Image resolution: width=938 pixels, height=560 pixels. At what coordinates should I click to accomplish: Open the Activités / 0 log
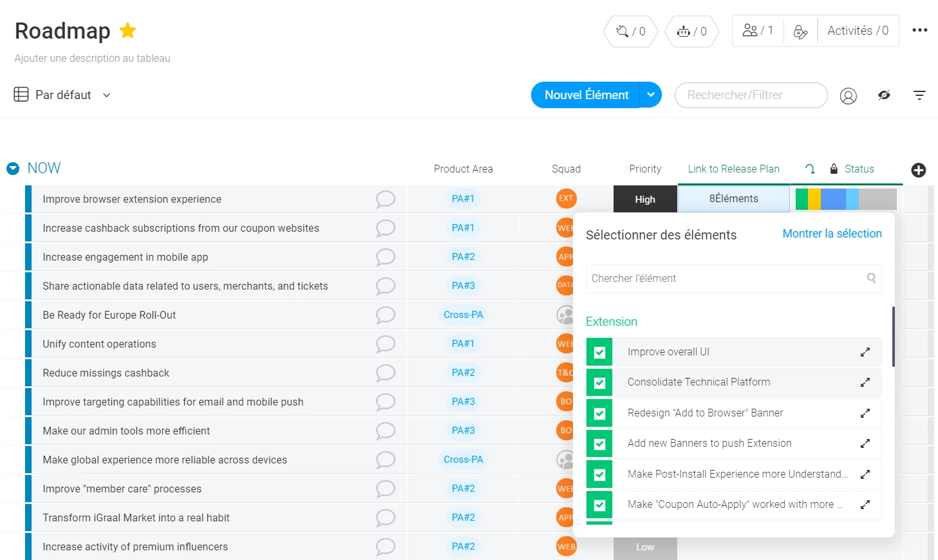pyautogui.click(x=858, y=31)
